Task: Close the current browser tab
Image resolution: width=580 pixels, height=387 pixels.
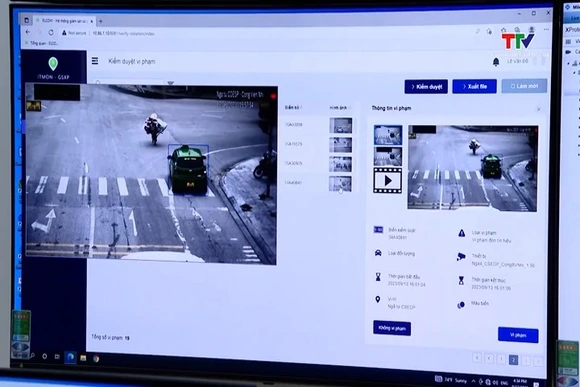Action: click(92, 21)
